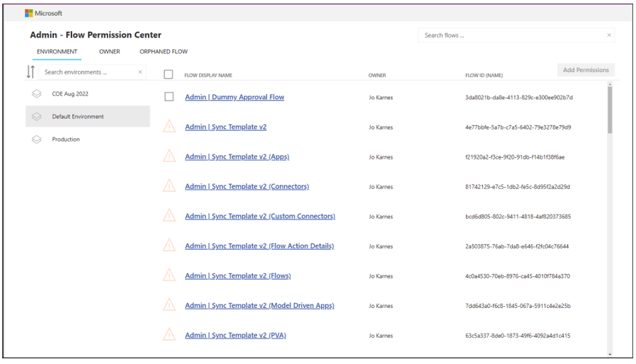Click into the Search flows field
The width and height of the screenshot is (636, 364).
510,35
